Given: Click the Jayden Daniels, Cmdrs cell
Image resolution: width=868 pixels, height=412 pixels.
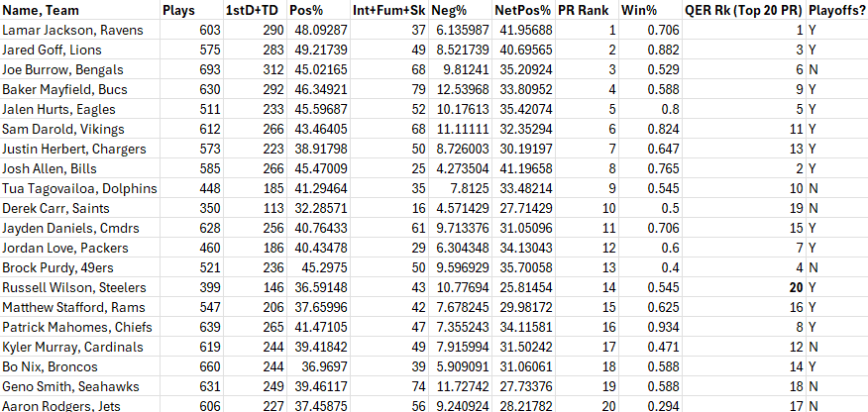Looking at the screenshot, I should pos(80,229).
